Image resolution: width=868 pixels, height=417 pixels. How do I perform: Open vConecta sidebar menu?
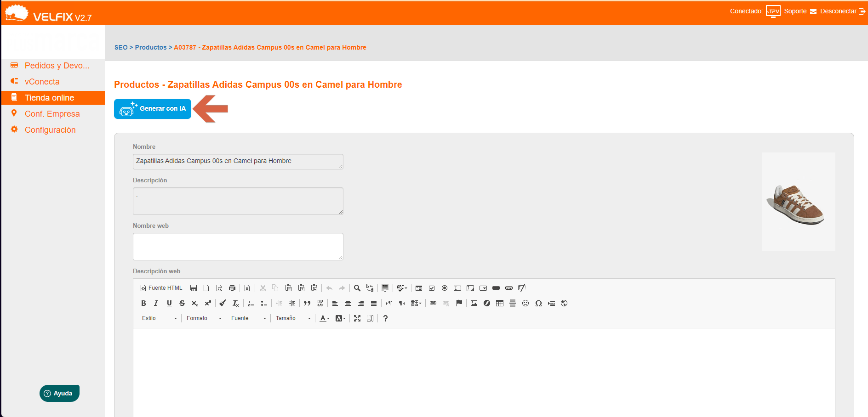42,82
